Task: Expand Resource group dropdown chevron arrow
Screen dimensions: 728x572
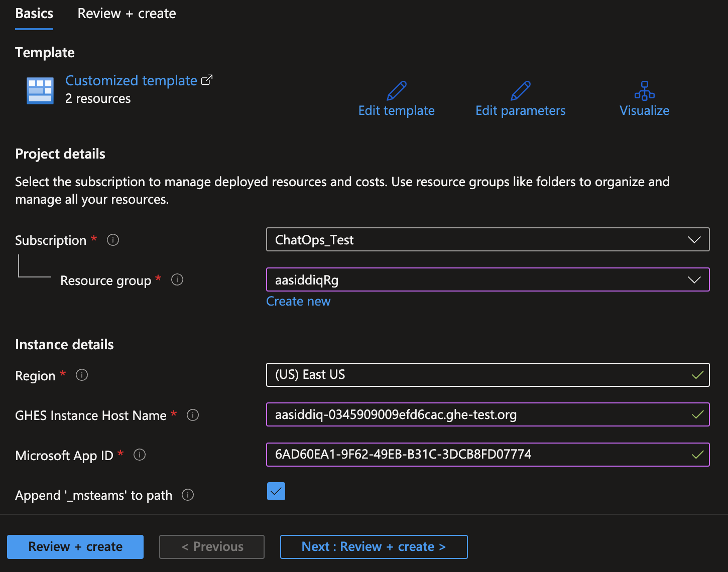Action: point(694,280)
